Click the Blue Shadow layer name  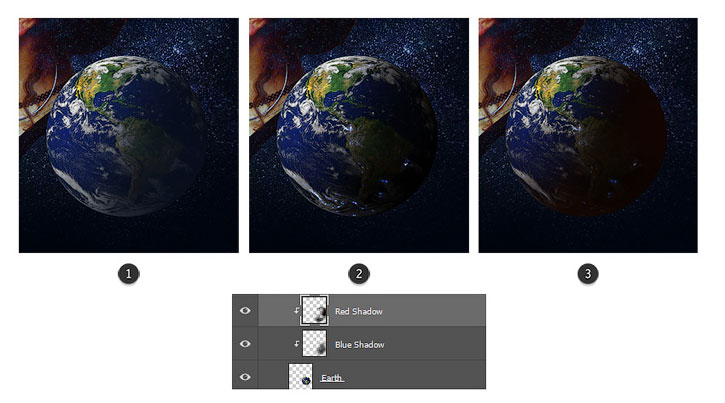coord(359,345)
